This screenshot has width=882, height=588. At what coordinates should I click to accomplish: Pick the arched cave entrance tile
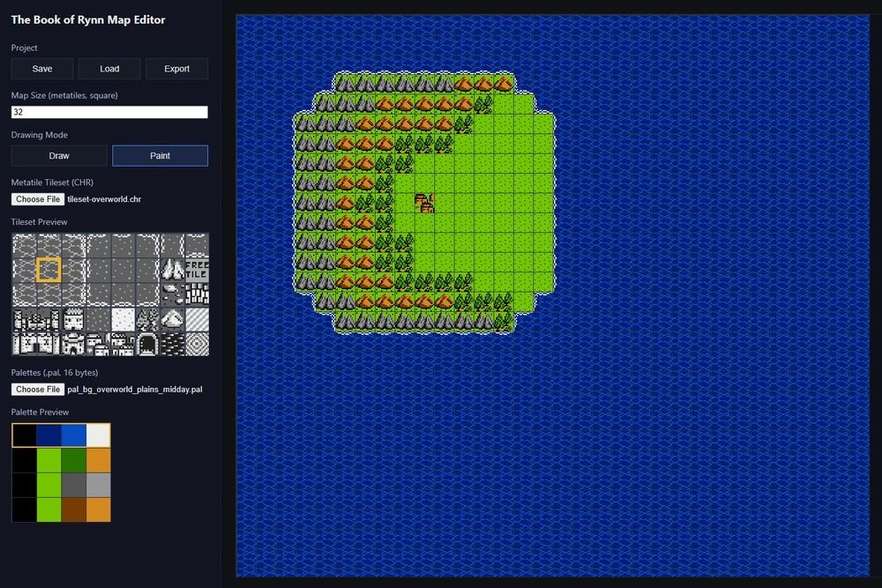[x=148, y=344]
